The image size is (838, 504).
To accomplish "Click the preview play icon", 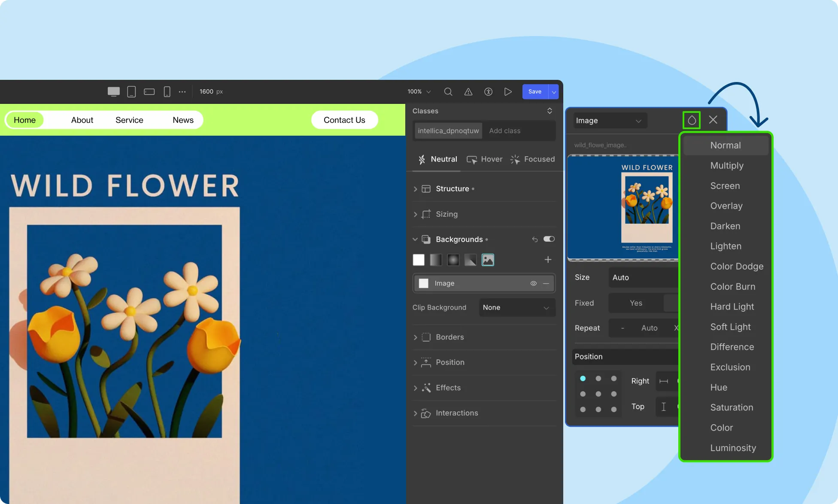I will 508,91.
